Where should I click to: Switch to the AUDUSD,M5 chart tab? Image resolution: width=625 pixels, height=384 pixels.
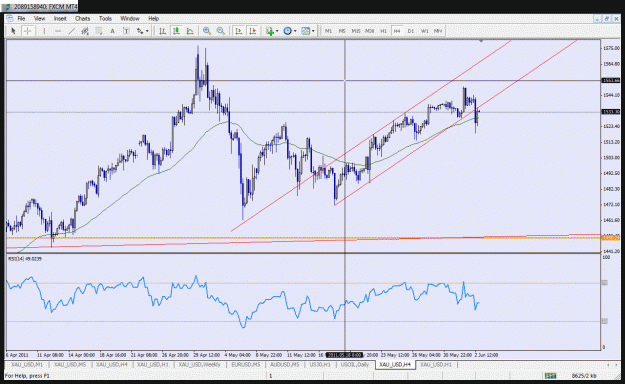pos(285,364)
